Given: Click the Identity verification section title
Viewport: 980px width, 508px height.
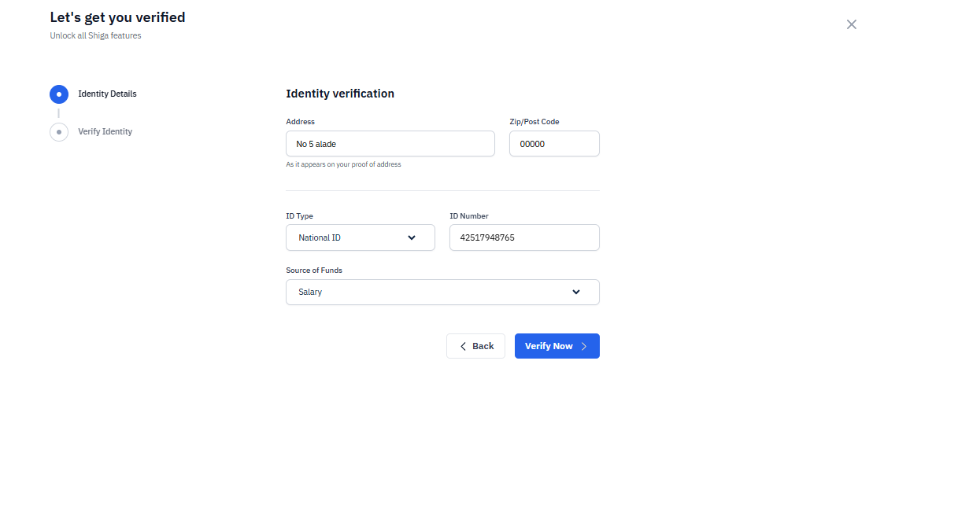Looking at the screenshot, I should 340,94.
